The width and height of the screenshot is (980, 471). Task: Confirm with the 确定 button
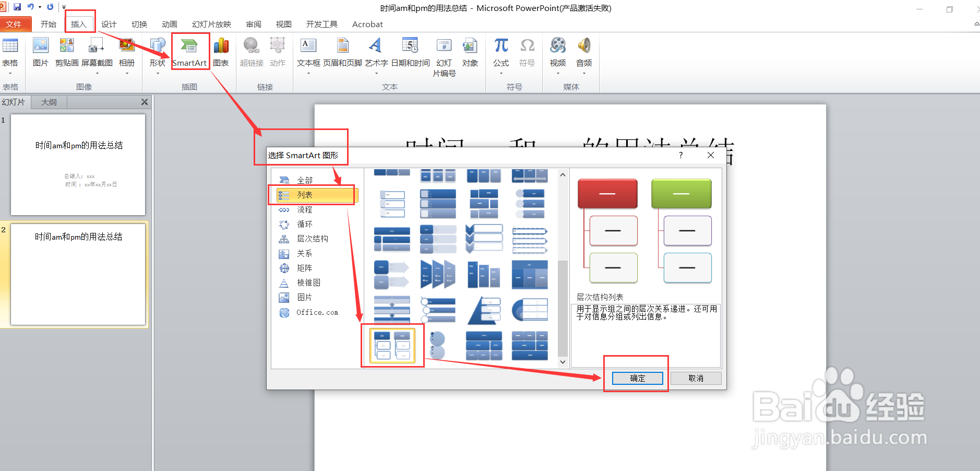(x=638, y=378)
